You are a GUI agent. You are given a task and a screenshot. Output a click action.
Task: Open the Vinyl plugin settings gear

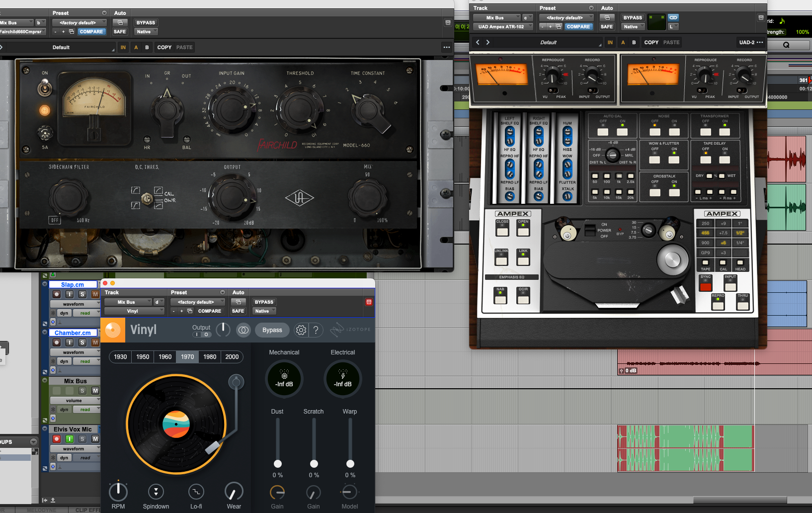tap(301, 330)
